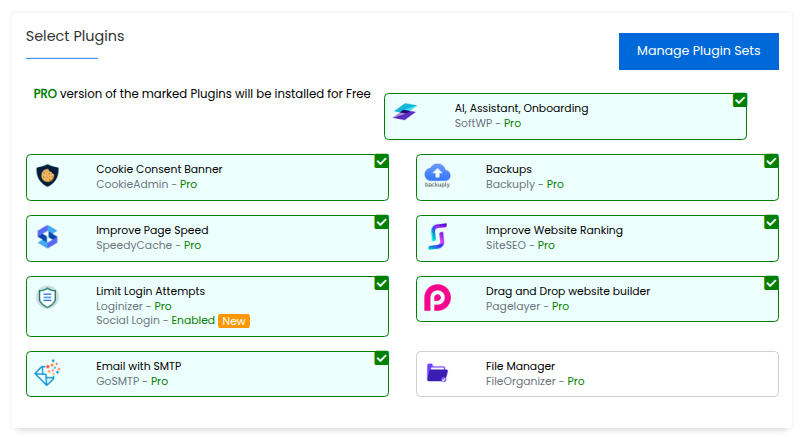Viewport: 810px width, 437px height.
Task: Uncheck the Cookie Consent Banner checkbox
Action: pyautogui.click(x=382, y=161)
